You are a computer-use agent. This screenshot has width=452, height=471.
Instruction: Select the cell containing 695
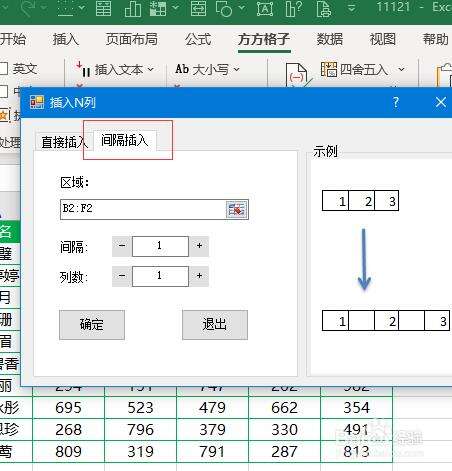[69, 407]
